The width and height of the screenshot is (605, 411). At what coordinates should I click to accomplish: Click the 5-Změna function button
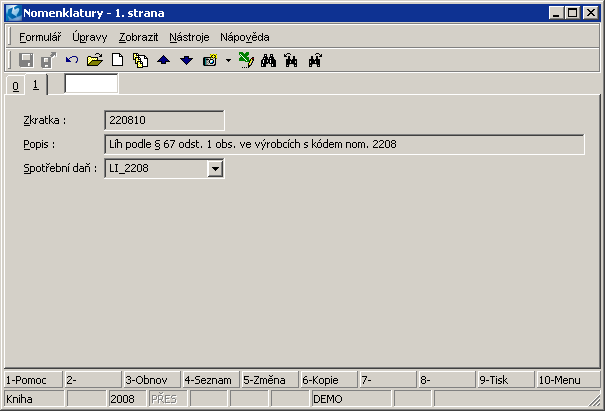(x=270, y=380)
